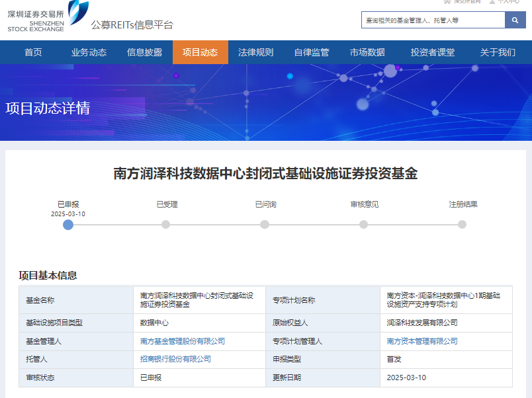Open the 业务动态 navigation menu
This screenshot has width=532, height=398.
pos(89,53)
